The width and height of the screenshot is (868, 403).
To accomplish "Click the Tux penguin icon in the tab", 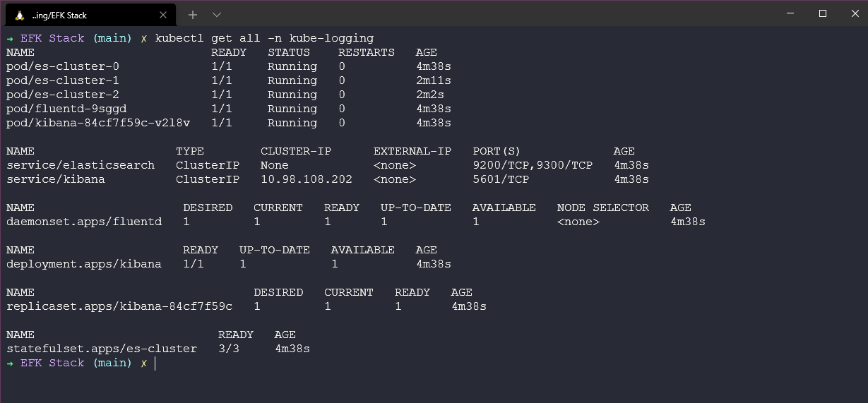I will [x=20, y=15].
